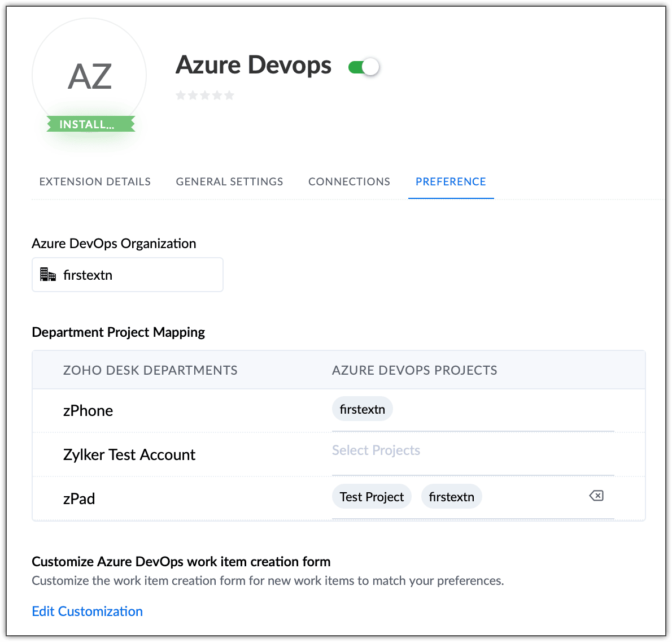Viewport: 672px width, 642px height.
Task: Open the Extension Details tab
Action: pyautogui.click(x=95, y=181)
